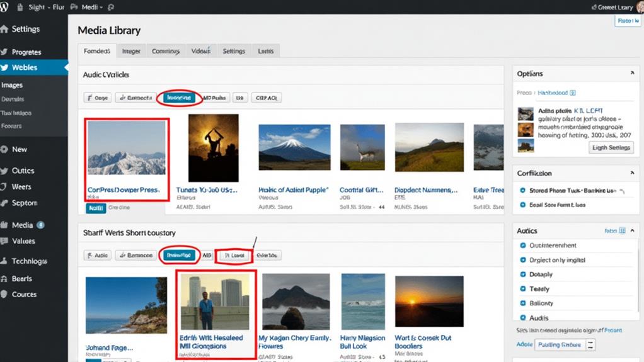Click the icon beside Cources in sidebar
The width and height of the screenshot is (644, 362).
pyautogui.click(x=4, y=294)
